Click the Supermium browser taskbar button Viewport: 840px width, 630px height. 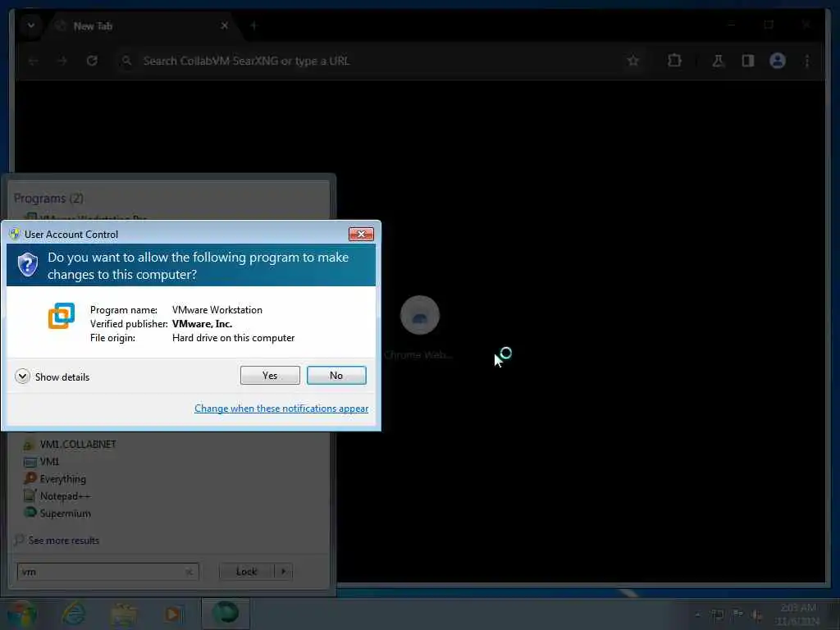[226, 614]
